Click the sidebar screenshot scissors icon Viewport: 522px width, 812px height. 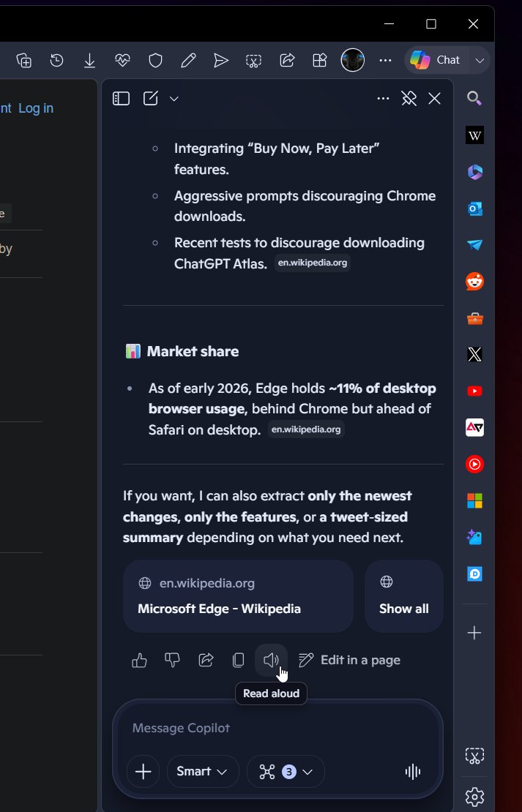click(x=475, y=756)
